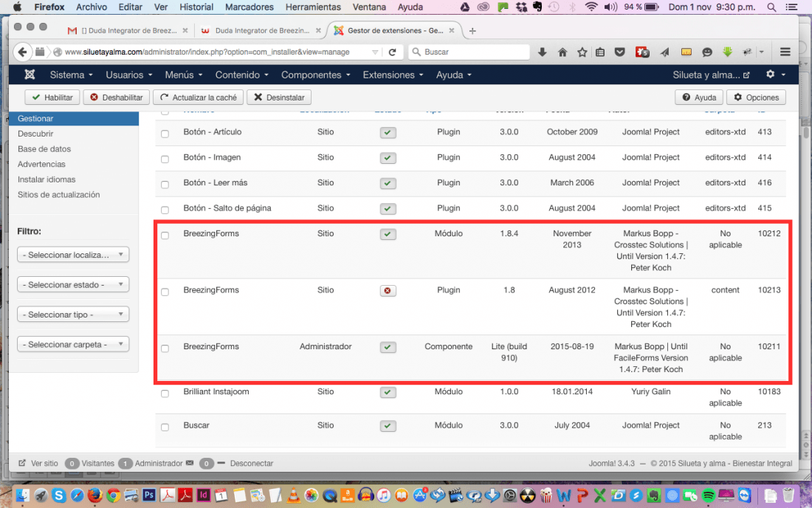Bookmark this page with star icon

pyautogui.click(x=582, y=52)
